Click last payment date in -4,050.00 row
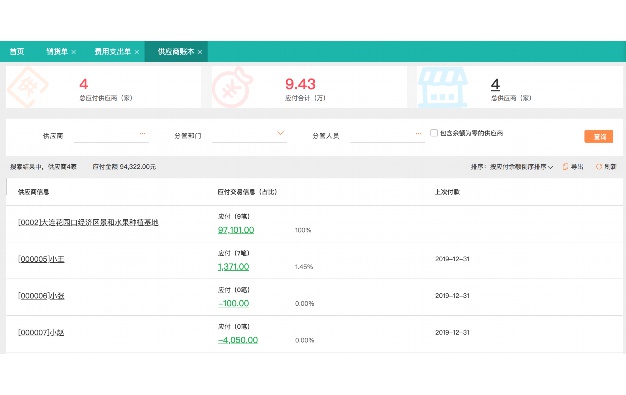Screen dimensions: 626x395 click(x=452, y=332)
